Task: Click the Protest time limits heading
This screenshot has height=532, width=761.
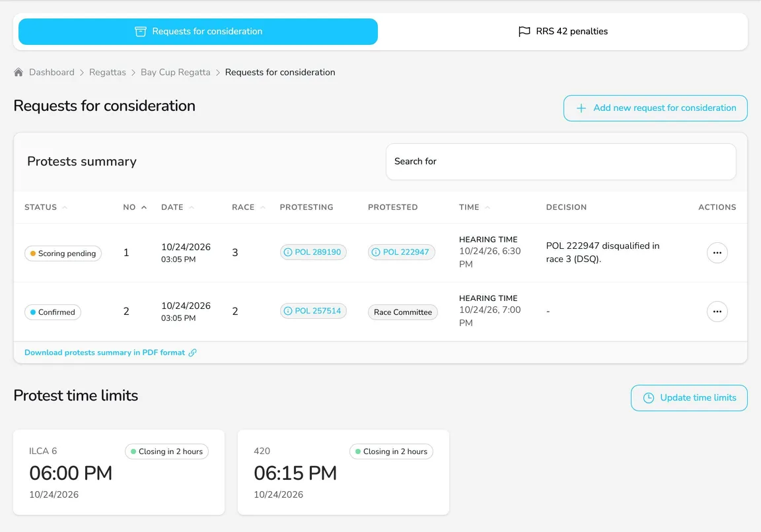Action: pos(76,396)
